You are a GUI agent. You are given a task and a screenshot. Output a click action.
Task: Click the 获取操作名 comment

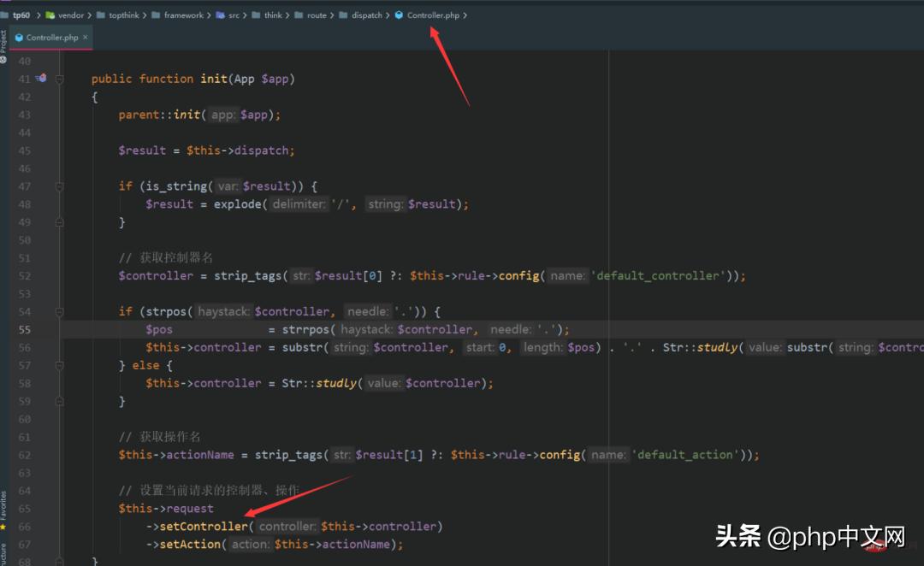160,437
